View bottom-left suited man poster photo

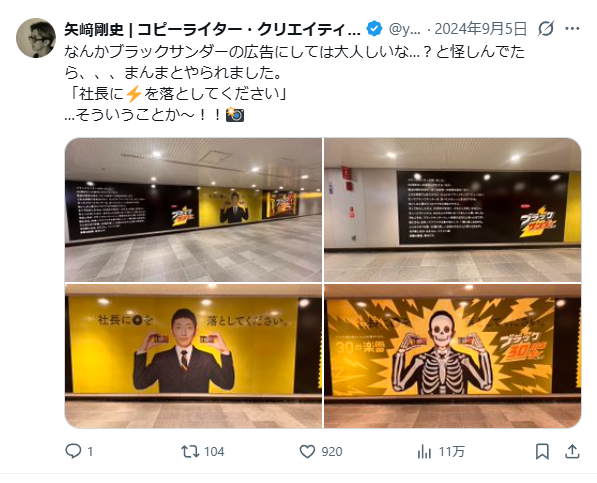point(193,356)
